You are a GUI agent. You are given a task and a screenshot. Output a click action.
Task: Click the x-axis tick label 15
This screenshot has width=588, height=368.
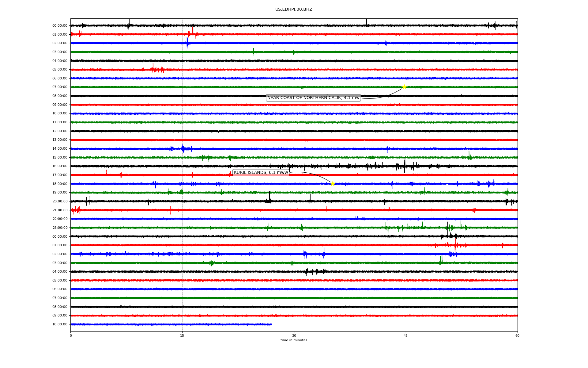182,335
